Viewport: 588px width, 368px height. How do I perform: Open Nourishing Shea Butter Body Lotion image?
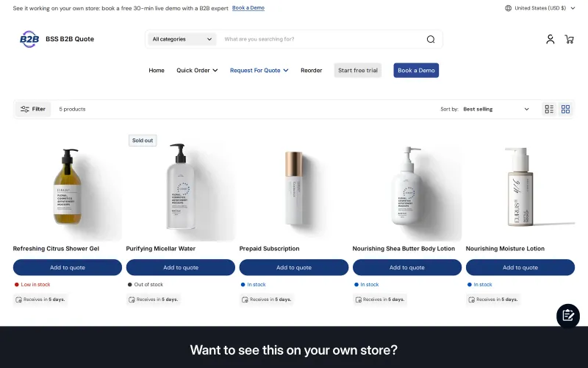point(407,187)
